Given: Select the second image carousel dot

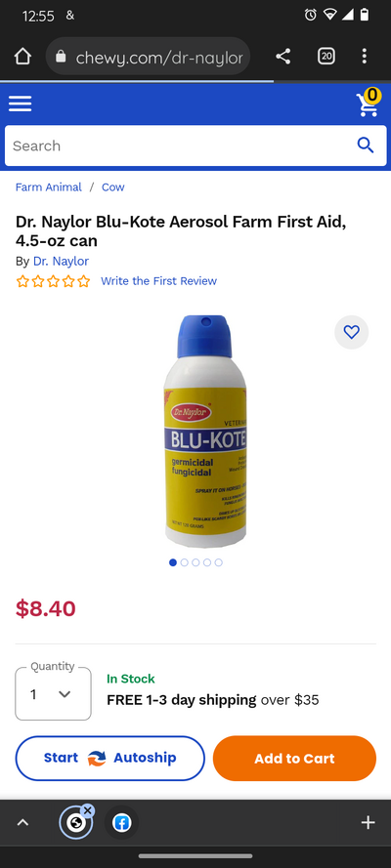Looking at the screenshot, I should pos(185,562).
